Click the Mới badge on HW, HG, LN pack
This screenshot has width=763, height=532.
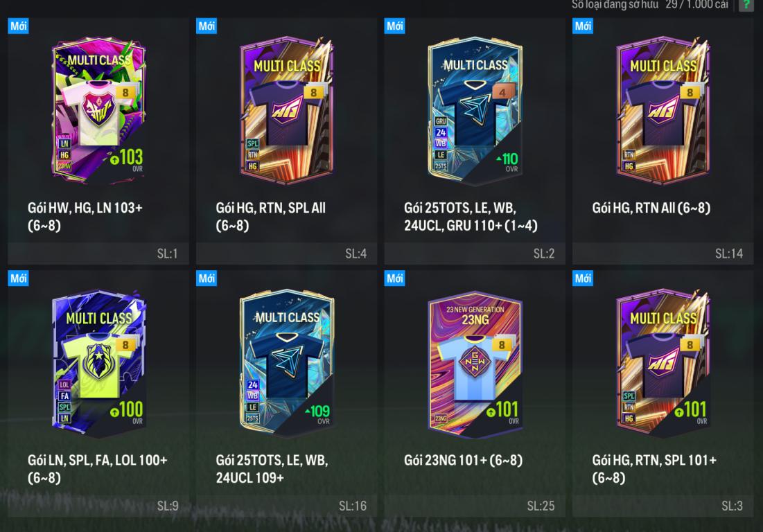click(x=19, y=26)
